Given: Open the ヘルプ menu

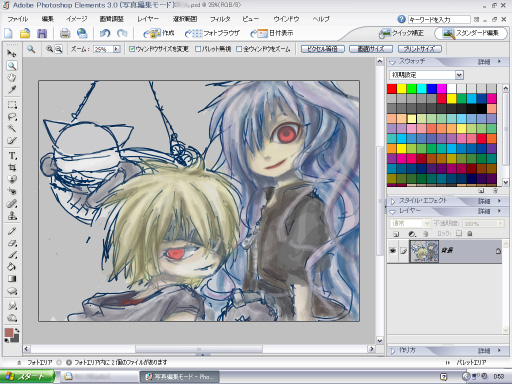Looking at the screenshot, I should [x=321, y=19].
